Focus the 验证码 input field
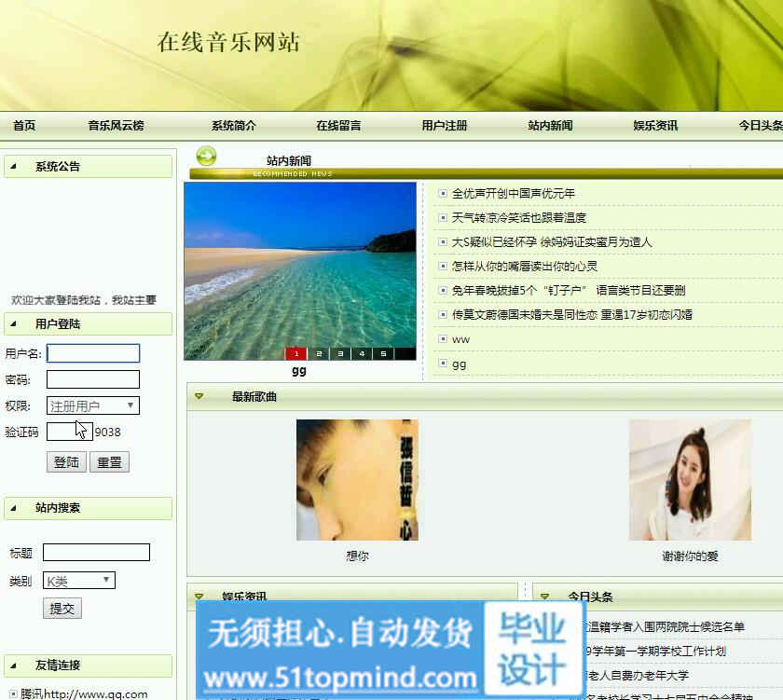The width and height of the screenshot is (783, 700). click(x=69, y=432)
